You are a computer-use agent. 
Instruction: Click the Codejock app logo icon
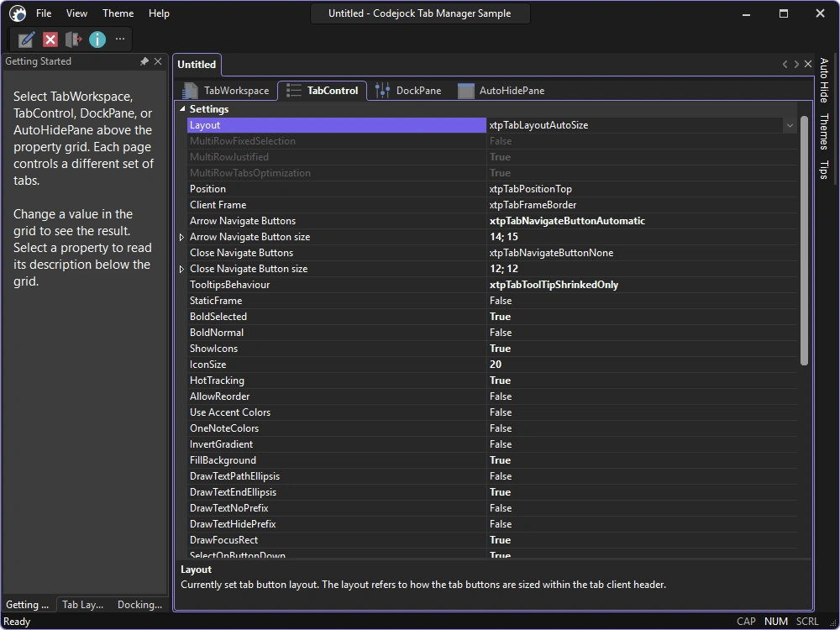pyautogui.click(x=18, y=13)
